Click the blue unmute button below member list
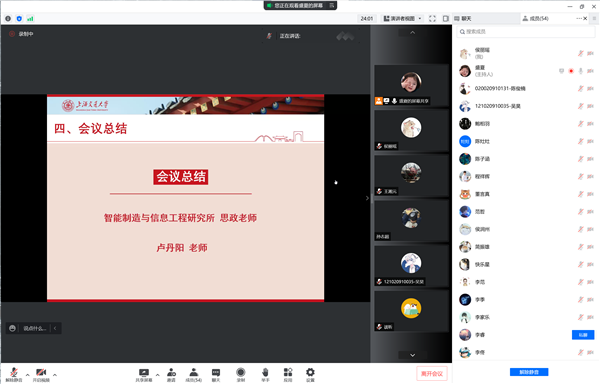 pos(529,372)
